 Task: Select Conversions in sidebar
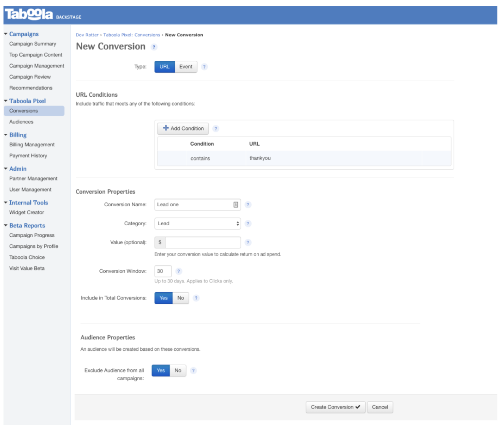[34, 111]
